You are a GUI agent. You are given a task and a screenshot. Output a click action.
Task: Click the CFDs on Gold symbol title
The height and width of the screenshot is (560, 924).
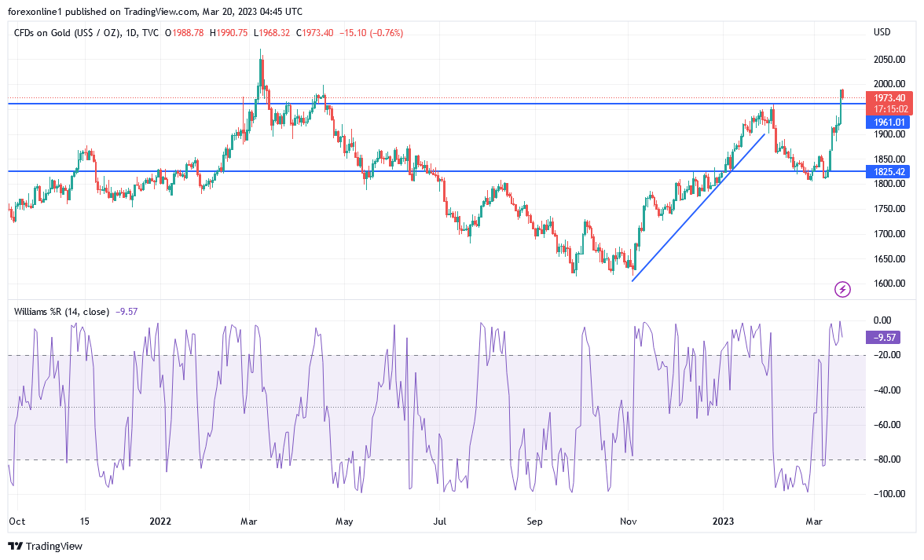(x=67, y=33)
